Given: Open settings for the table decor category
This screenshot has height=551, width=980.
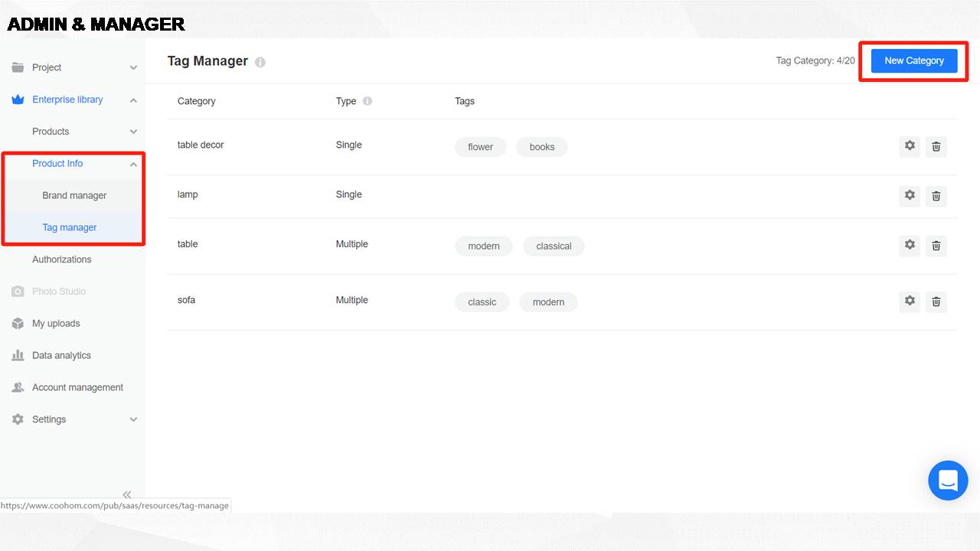Looking at the screenshot, I should [910, 146].
